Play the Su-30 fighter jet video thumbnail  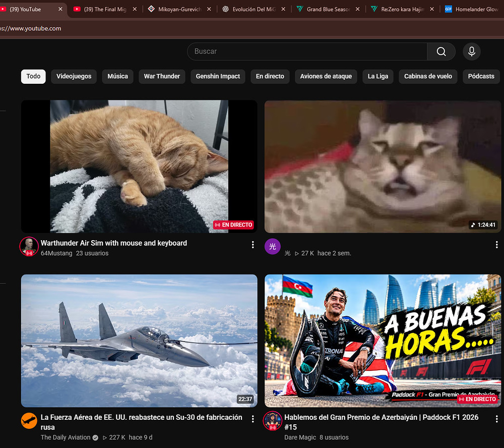(139, 341)
